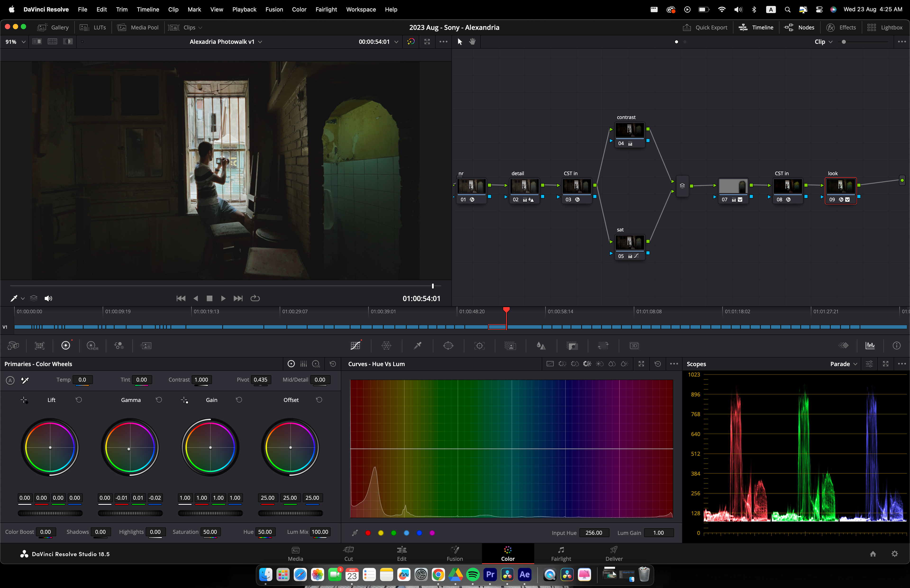Open the Blur and Sharpen palette
This screenshot has width=910, height=588.
[x=541, y=346]
